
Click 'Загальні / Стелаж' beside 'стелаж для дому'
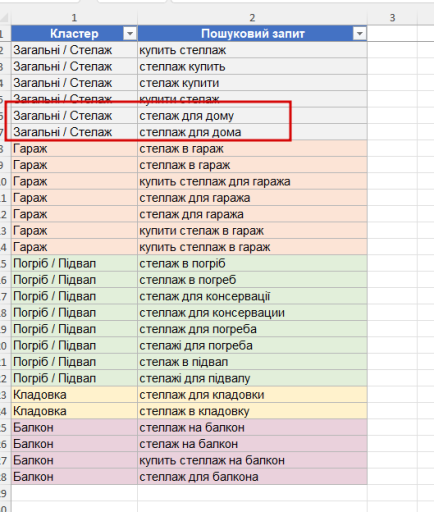(74, 116)
